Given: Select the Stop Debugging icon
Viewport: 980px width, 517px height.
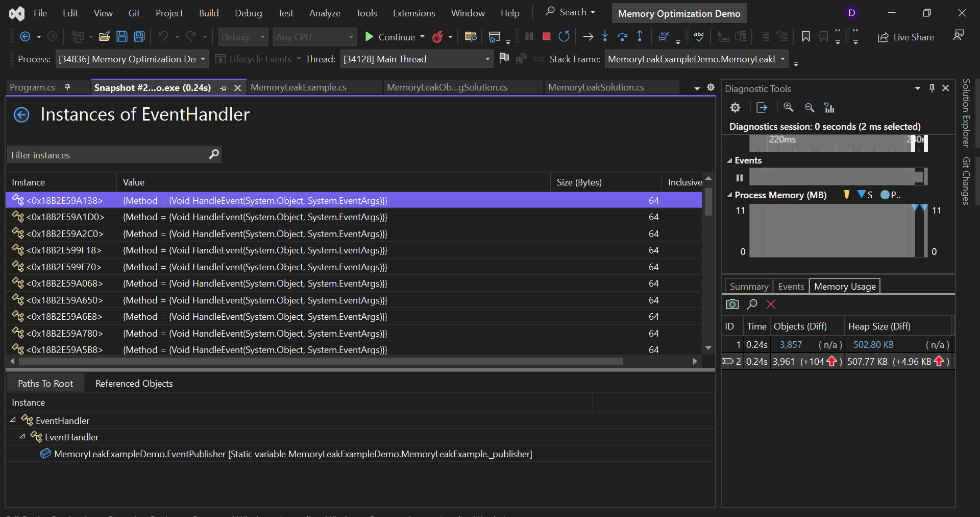Looking at the screenshot, I should coord(546,36).
